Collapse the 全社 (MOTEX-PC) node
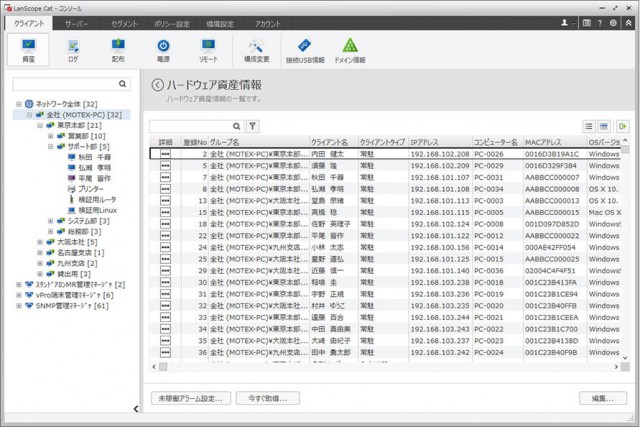Image resolution: width=640 pixels, height=427 pixels. 29,115
